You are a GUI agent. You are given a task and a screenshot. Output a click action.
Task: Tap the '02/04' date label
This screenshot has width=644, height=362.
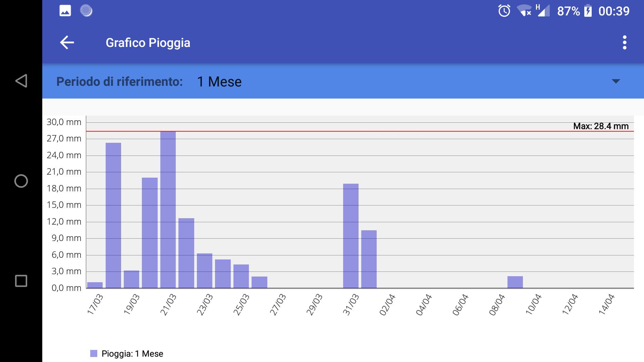pos(387,304)
